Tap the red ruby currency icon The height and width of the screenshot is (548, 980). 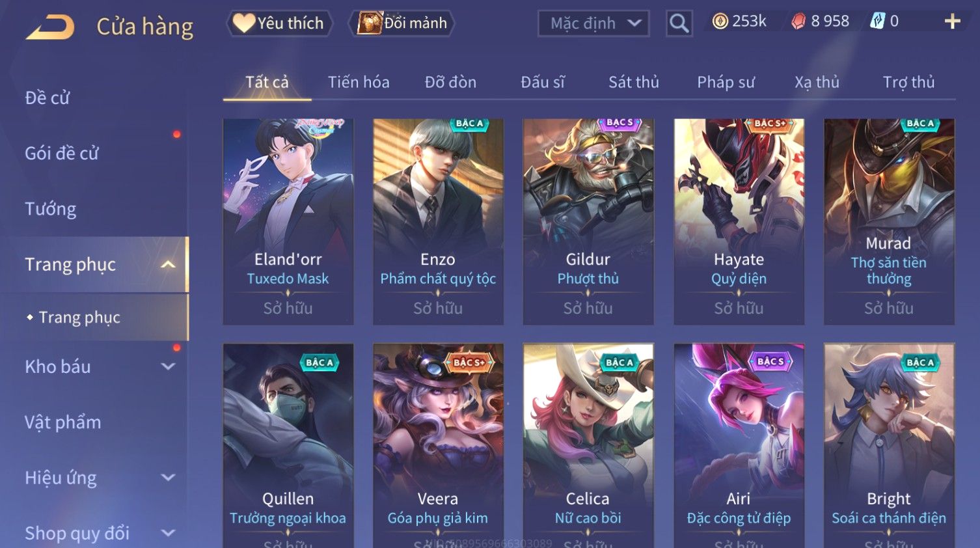798,21
